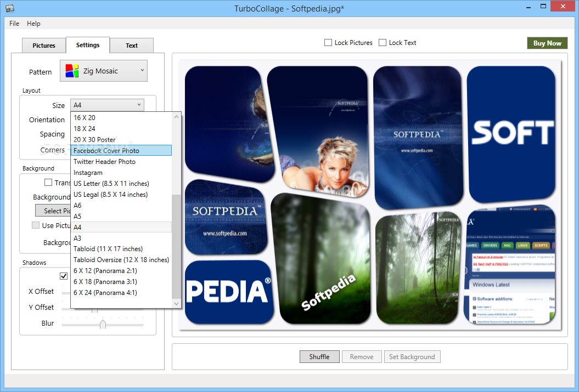This screenshot has height=392, width=579.
Task: Select the blue SOFTPEDIA wallpaper picture top row
Action: click(x=418, y=137)
